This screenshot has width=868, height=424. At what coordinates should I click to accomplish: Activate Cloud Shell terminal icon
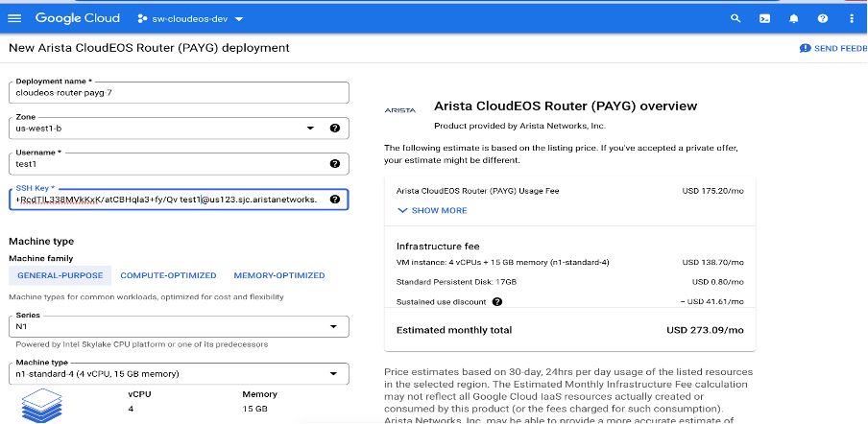tap(764, 18)
